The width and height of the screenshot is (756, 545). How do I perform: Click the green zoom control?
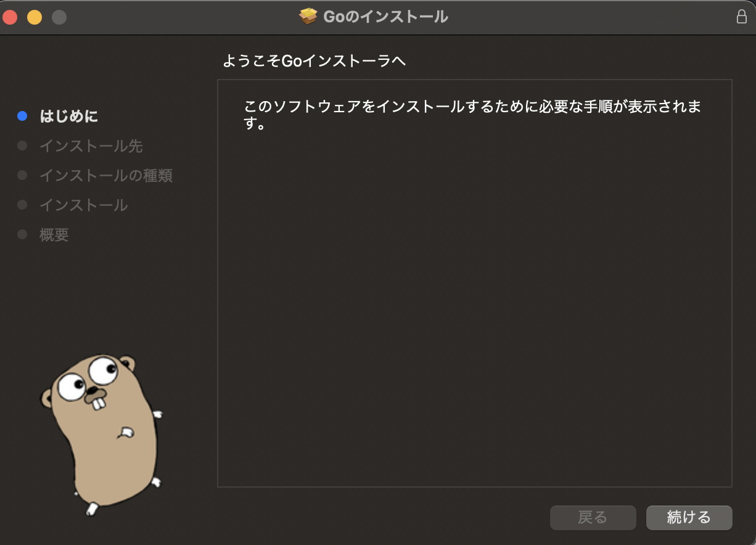coord(58,17)
